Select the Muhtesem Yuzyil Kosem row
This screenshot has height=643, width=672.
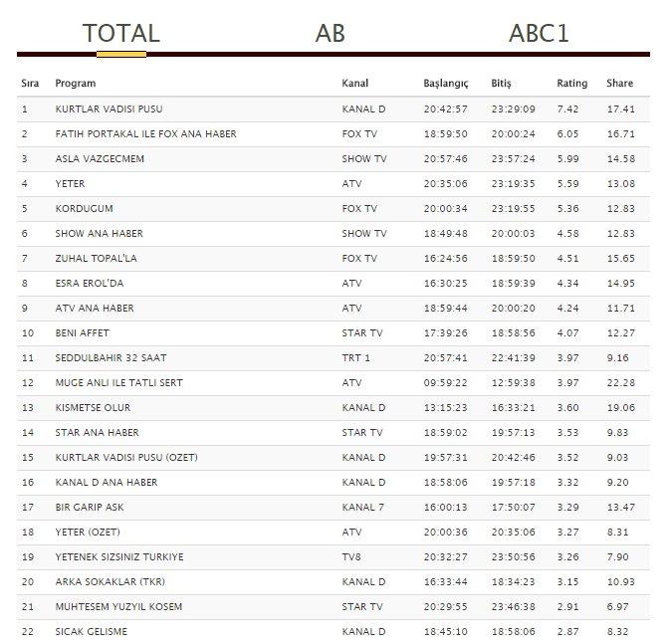(x=118, y=606)
